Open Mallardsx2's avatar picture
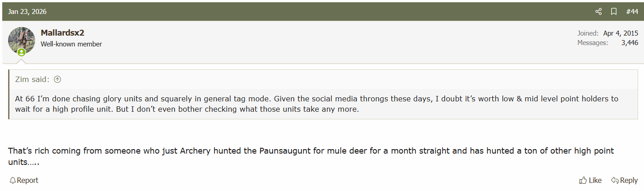 pyautogui.click(x=21, y=40)
